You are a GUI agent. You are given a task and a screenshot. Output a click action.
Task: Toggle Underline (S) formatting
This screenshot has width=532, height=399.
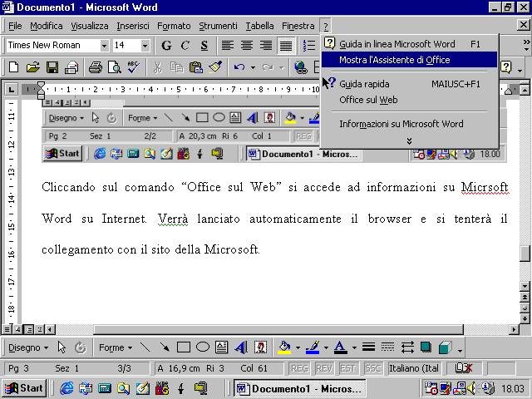(204, 45)
